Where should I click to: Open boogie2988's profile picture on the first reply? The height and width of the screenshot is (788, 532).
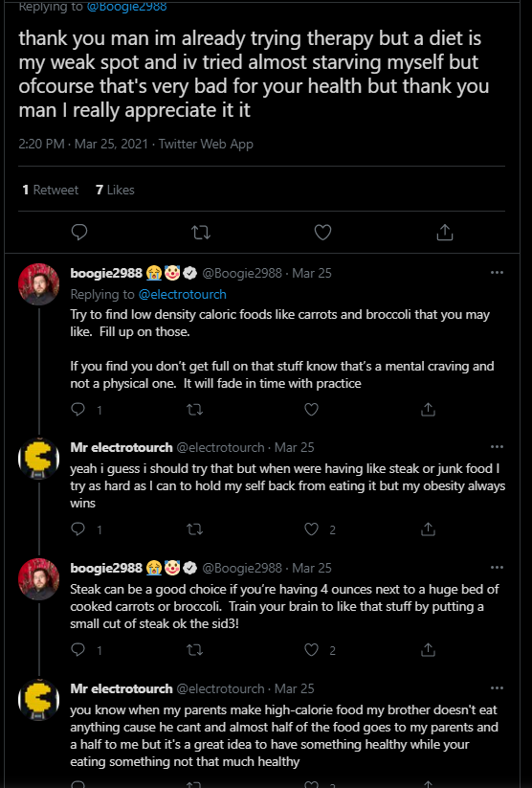(x=39, y=284)
